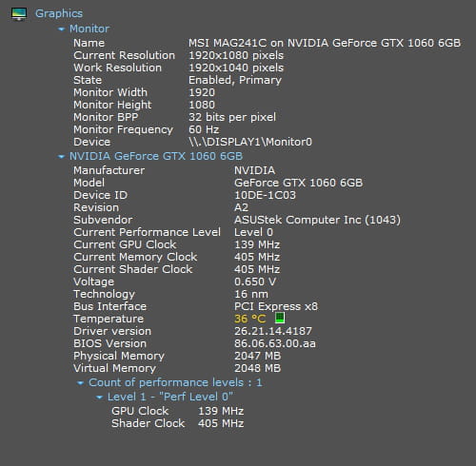Click the green temperature indicator square
The image size is (476, 466).
[279, 318]
